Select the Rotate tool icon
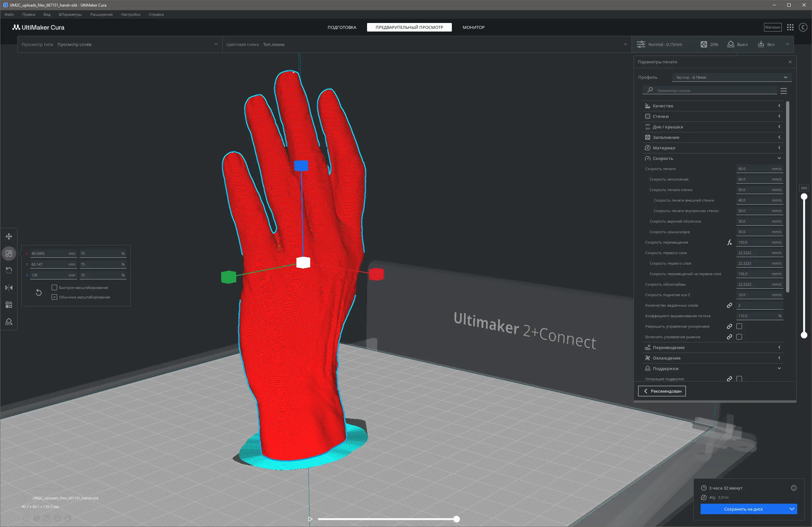812x527 pixels. pos(9,270)
